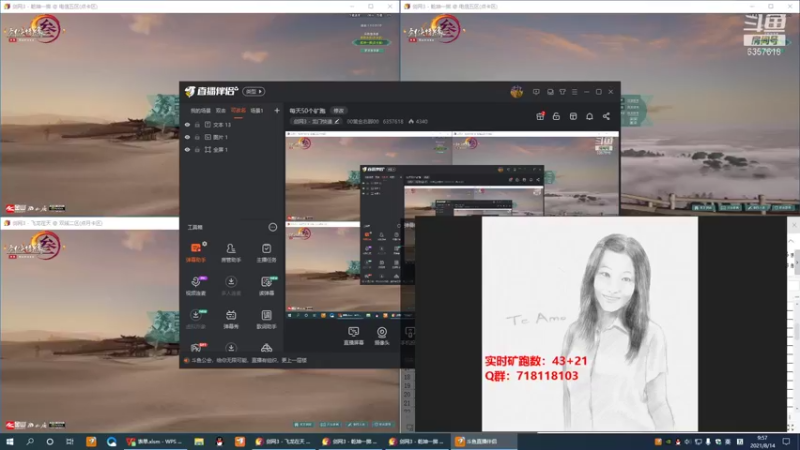The image size is (800, 450).
Task: Click the monitor icon in streaming title bar
Action: 550,92
